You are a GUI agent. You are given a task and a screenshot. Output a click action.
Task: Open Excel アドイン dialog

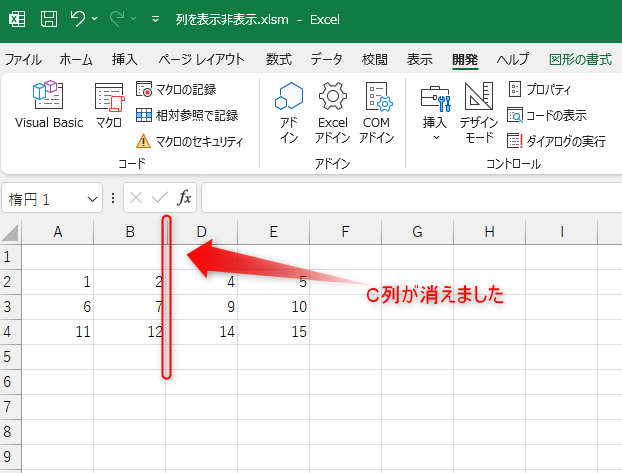(332, 112)
